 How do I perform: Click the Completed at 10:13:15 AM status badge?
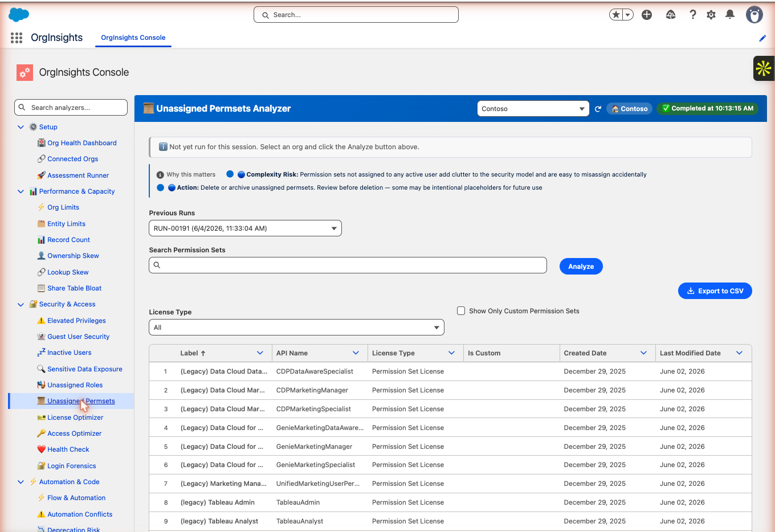[707, 108]
